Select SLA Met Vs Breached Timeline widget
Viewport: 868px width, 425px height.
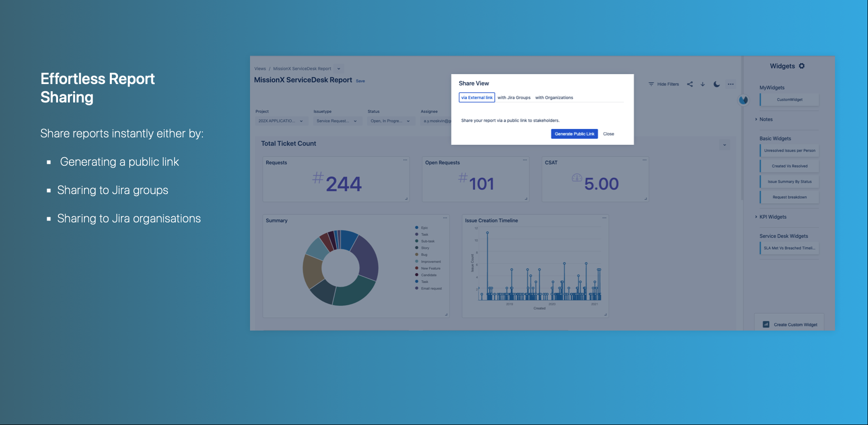[789, 248]
